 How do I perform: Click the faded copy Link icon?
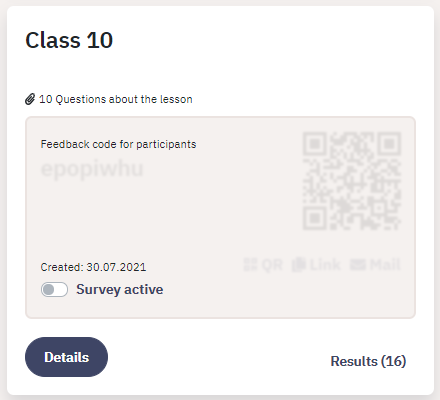tap(299, 265)
